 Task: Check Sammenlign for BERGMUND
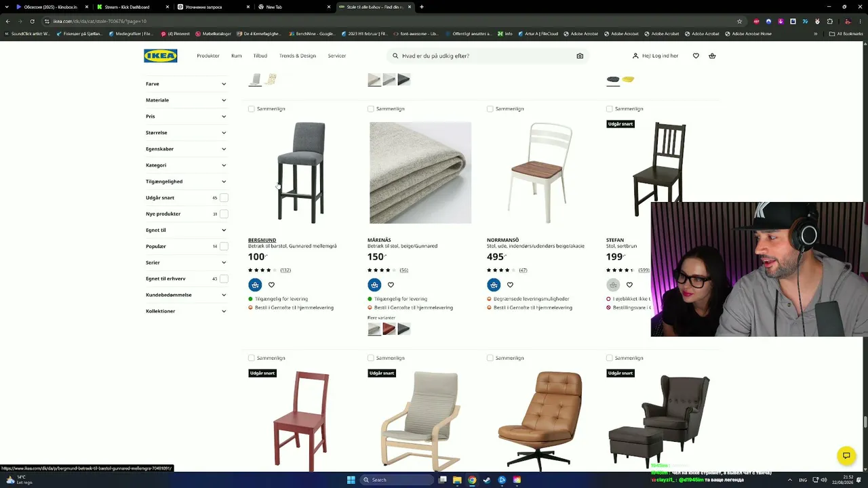(x=252, y=108)
